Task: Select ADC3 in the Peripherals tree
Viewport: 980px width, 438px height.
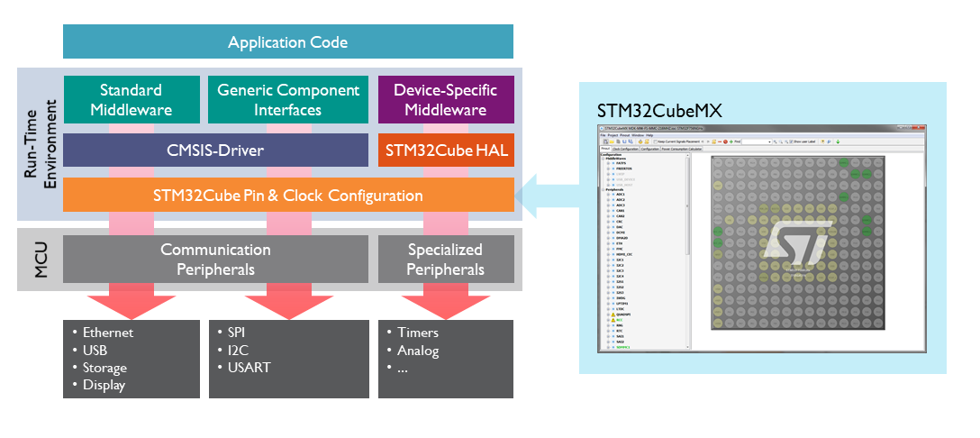Action: [621, 205]
